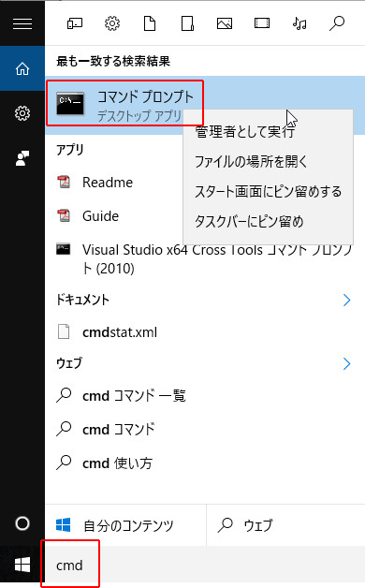The image size is (365, 588).
Task: Click the cmdstat.xml file icon
Action: 64,331
